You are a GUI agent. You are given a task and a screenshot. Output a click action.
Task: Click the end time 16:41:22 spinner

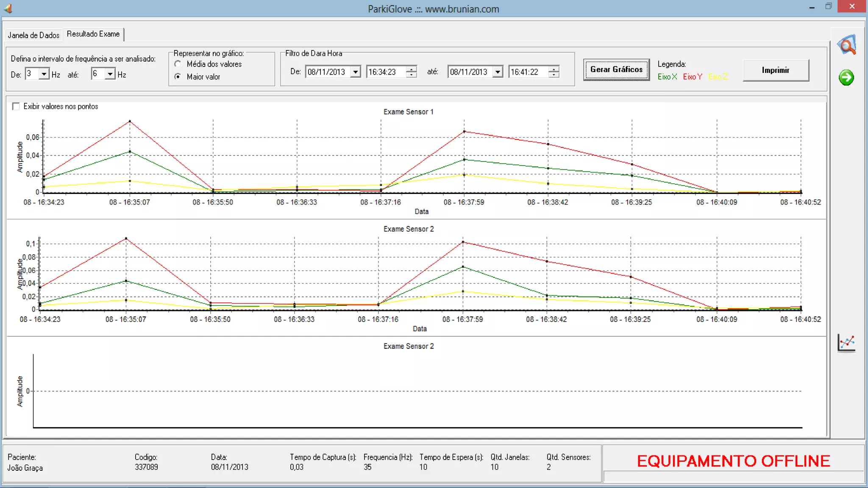(x=554, y=72)
